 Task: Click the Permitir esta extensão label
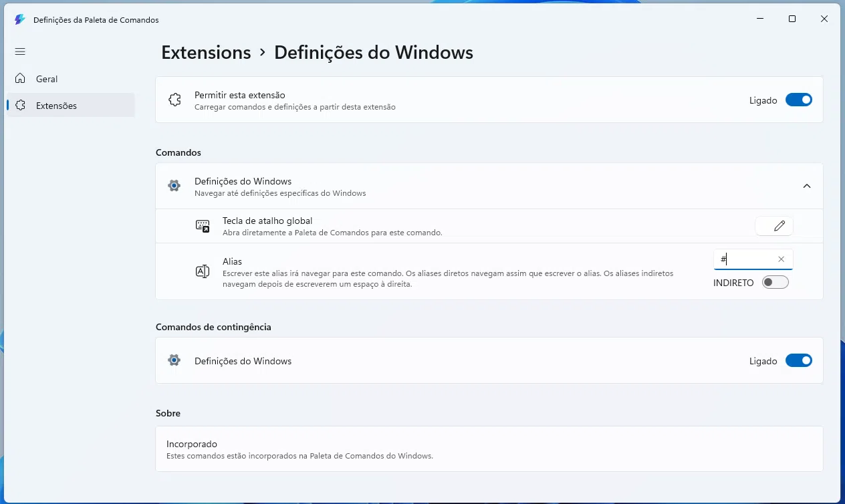pyautogui.click(x=240, y=95)
